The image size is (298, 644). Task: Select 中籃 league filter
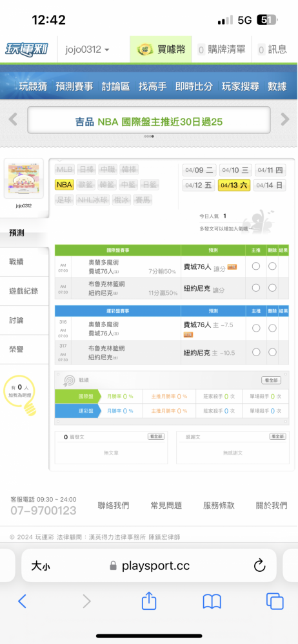pos(128,185)
